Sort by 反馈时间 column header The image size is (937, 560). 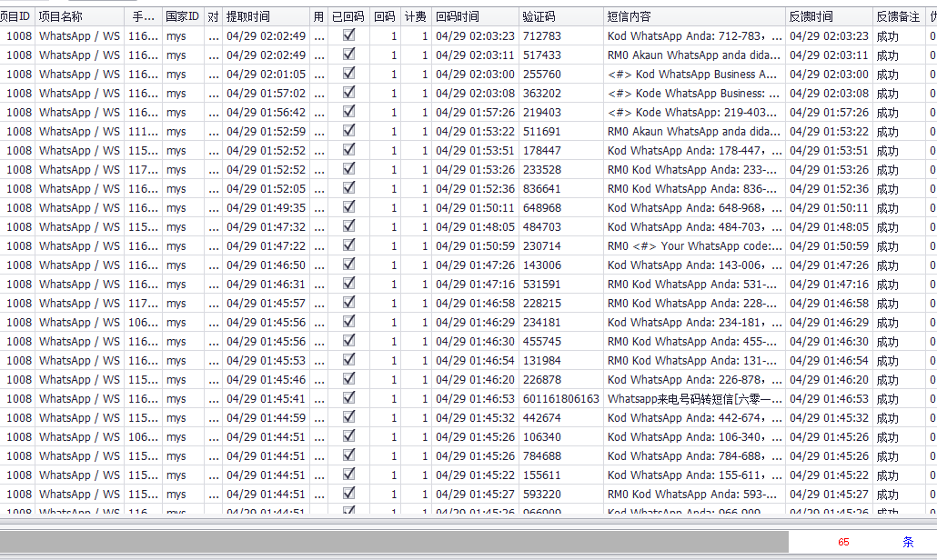pyautogui.click(x=829, y=16)
